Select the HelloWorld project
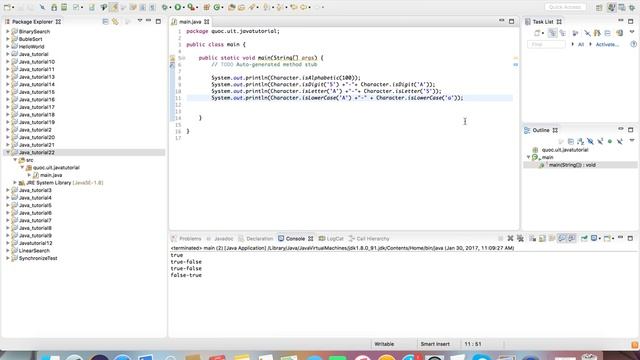Viewport: 640px width, 360px height. (31, 47)
